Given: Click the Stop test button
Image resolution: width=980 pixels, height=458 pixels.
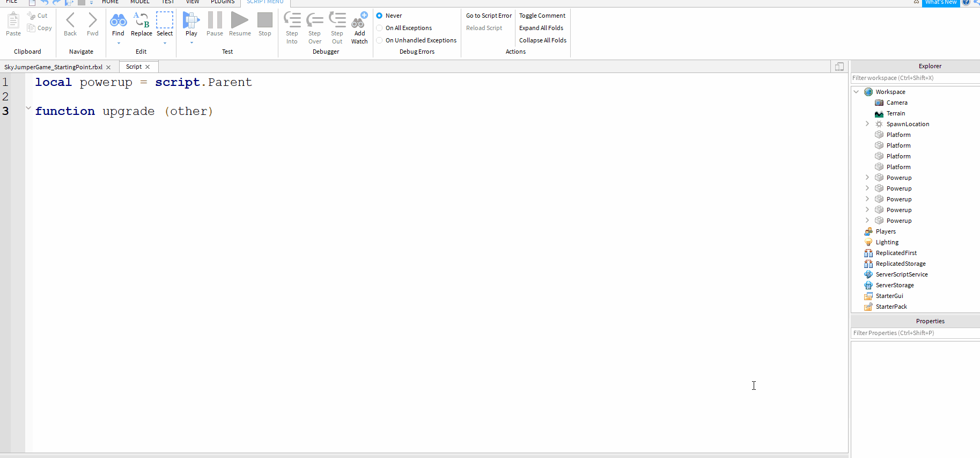Looking at the screenshot, I should tap(265, 20).
